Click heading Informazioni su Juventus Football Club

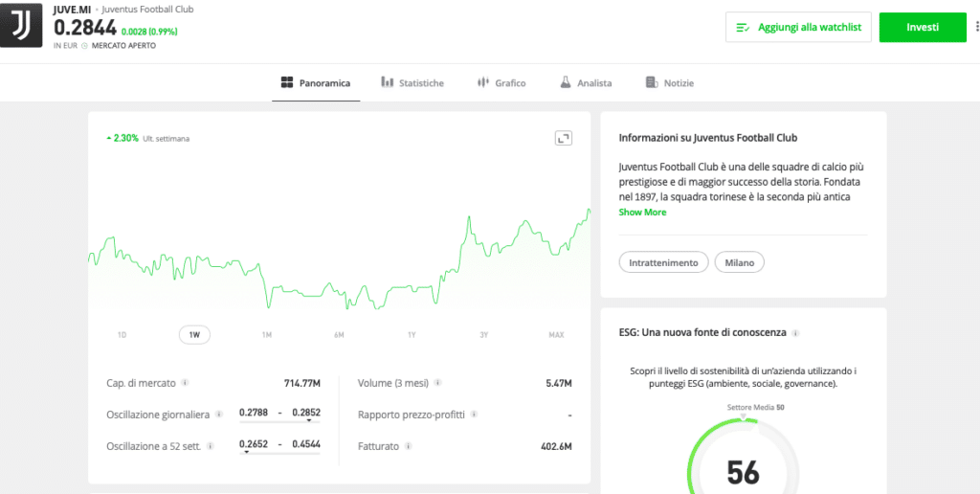708,138
